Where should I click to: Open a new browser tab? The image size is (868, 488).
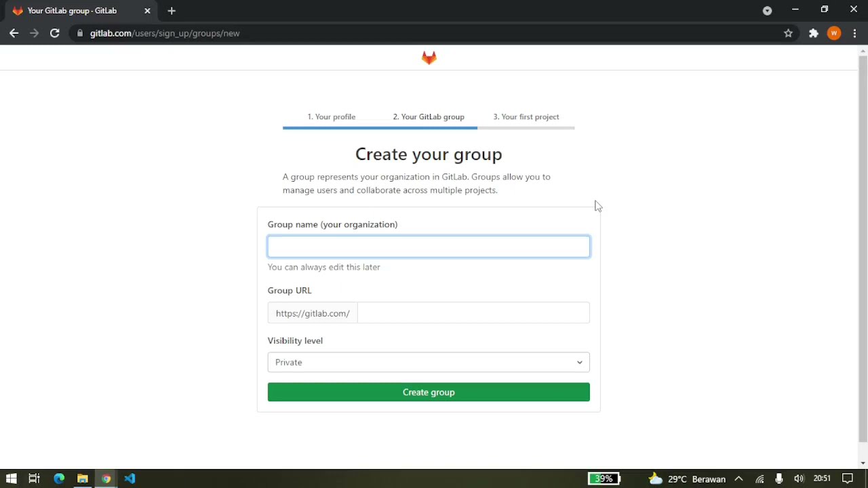172,11
